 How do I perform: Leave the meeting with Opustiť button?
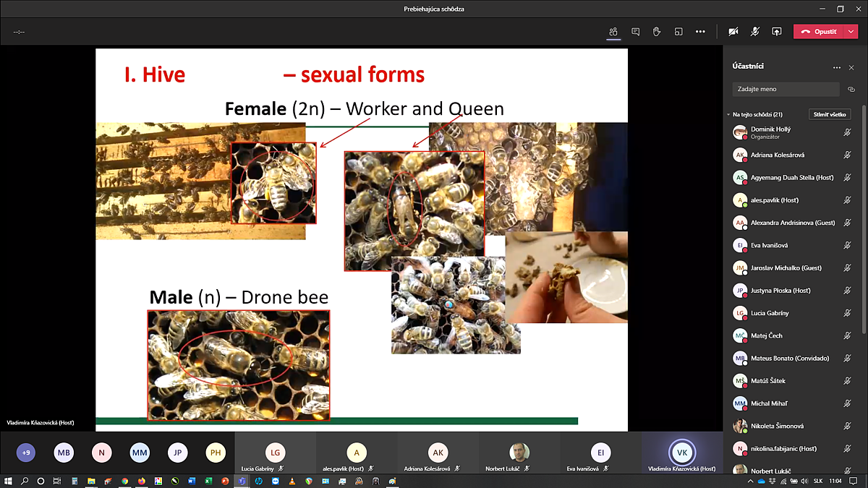pyautogui.click(x=820, y=32)
